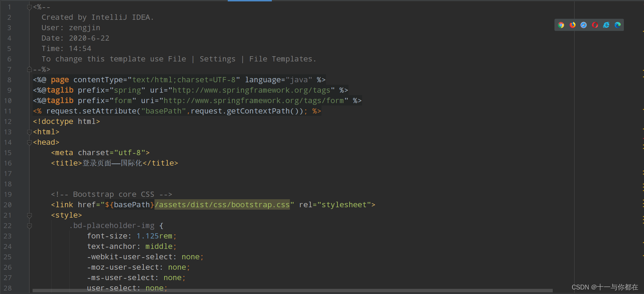Click the 'taglib' keyword with form prefix
Image resolution: width=644 pixels, height=294 pixels.
click(x=60, y=101)
